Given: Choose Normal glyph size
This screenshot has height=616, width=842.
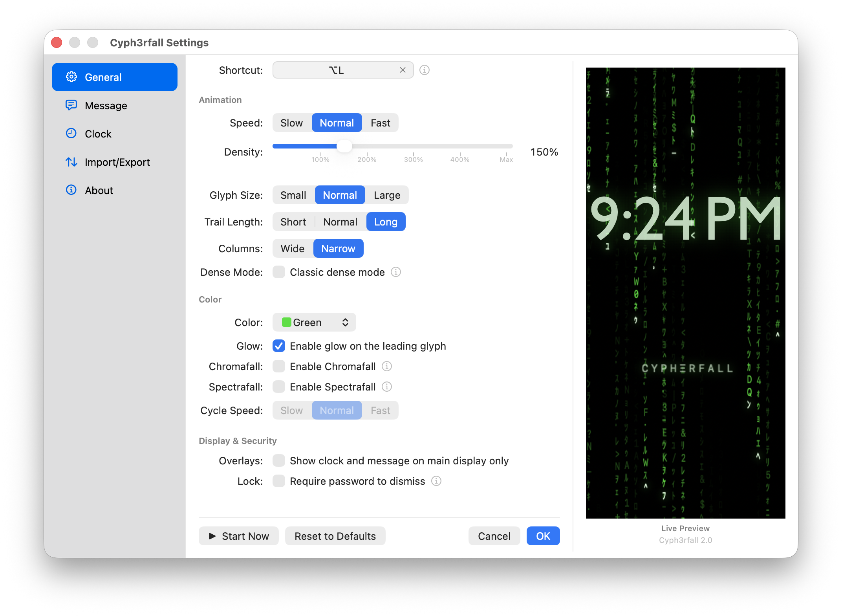Looking at the screenshot, I should [340, 195].
